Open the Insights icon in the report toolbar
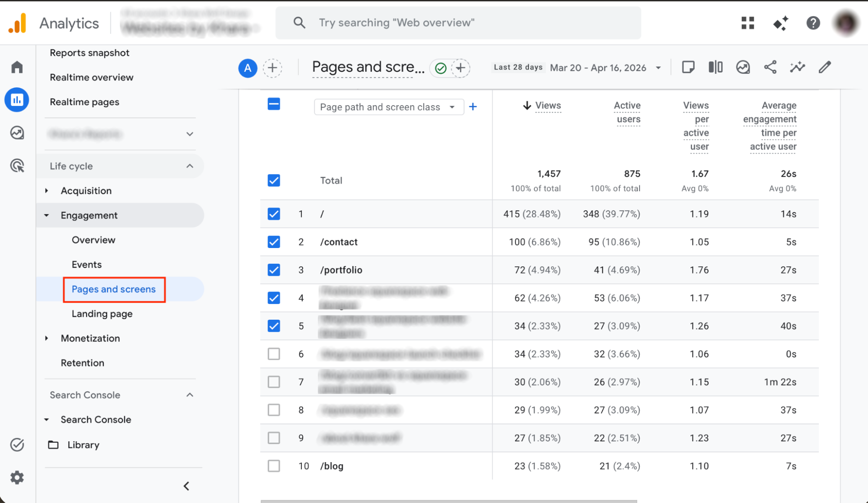This screenshot has width=868, height=503. coord(743,67)
